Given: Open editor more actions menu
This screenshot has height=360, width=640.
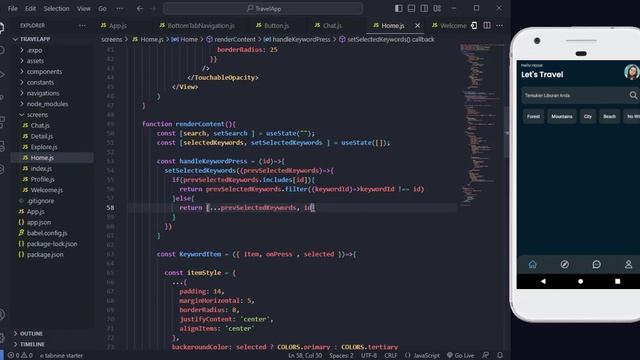Looking at the screenshot, I should [500, 25].
